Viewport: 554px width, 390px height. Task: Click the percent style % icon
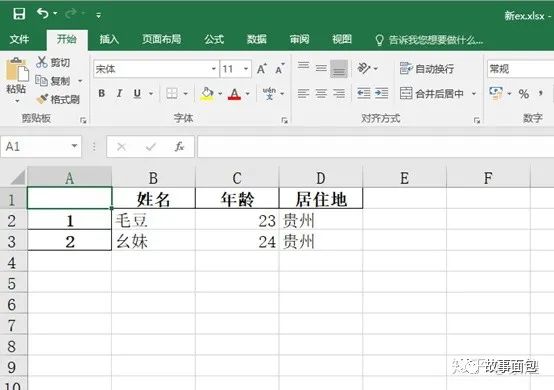click(x=524, y=94)
